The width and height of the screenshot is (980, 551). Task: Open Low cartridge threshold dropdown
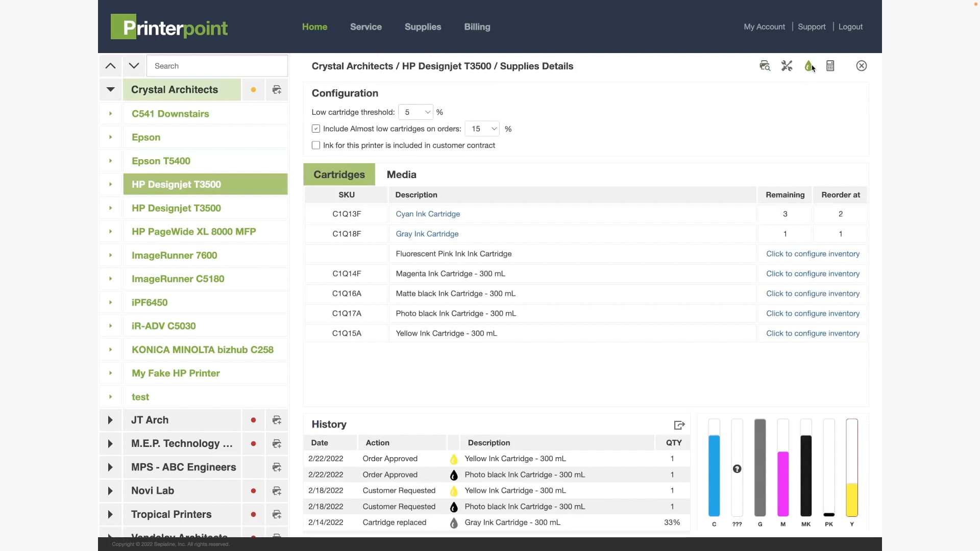(415, 112)
